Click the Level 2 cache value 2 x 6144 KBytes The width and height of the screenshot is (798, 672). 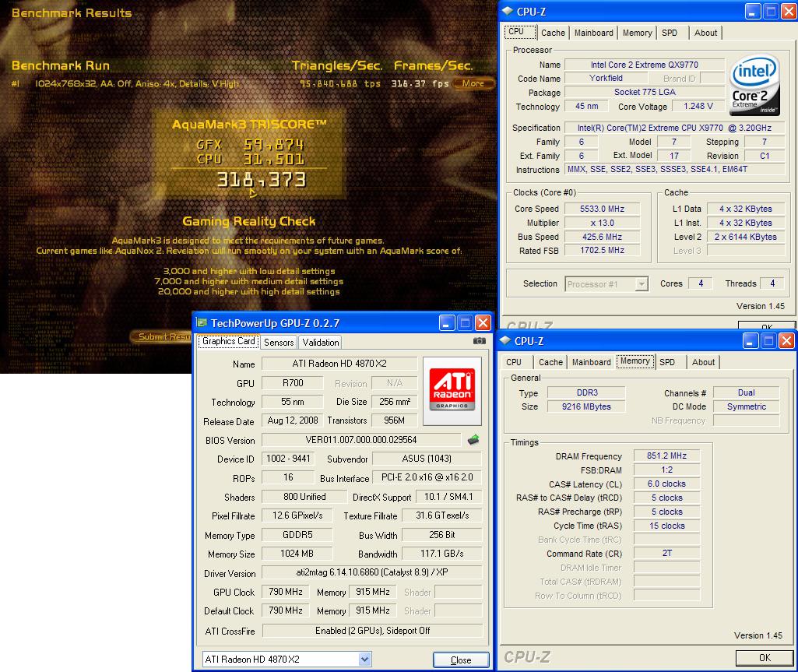[x=745, y=237]
